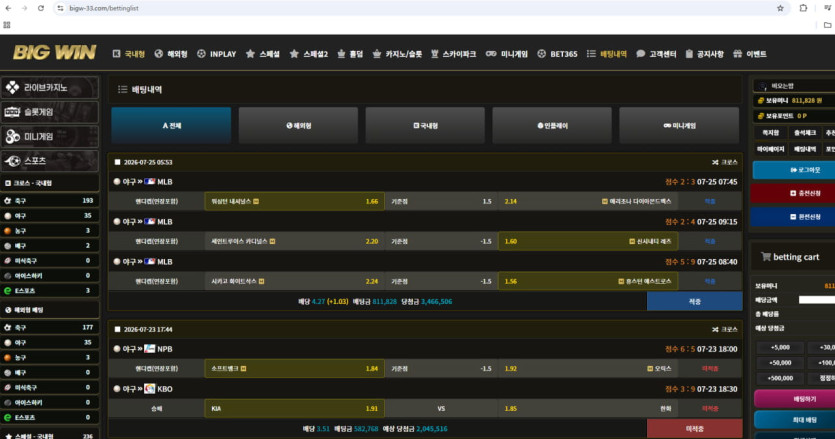Switch to 국내형 betting history tab
The height and width of the screenshot is (439, 835).
click(x=425, y=126)
